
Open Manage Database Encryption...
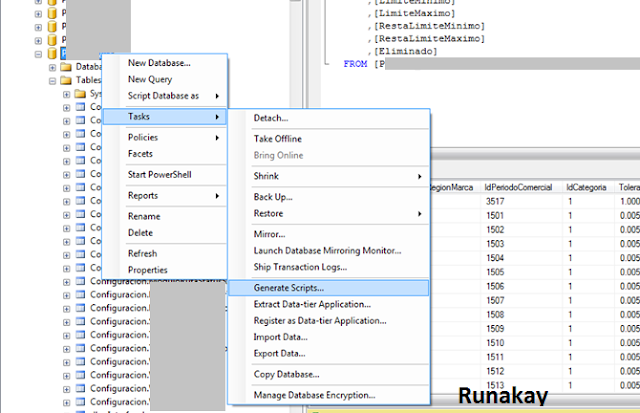tap(314, 395)
